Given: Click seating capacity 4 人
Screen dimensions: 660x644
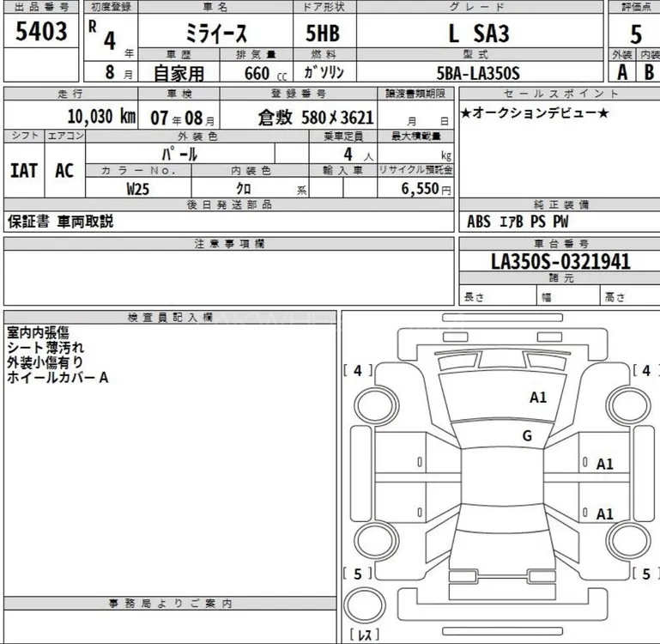Looking at the screenshot, I should pyautogui.click(x=358, y=155).
